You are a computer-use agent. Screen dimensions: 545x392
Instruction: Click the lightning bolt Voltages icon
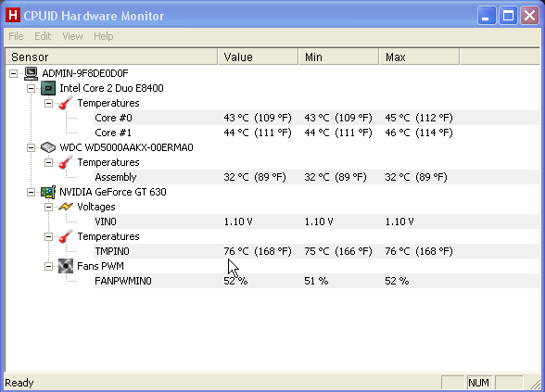pyautogui.click(x=66, y=207)
